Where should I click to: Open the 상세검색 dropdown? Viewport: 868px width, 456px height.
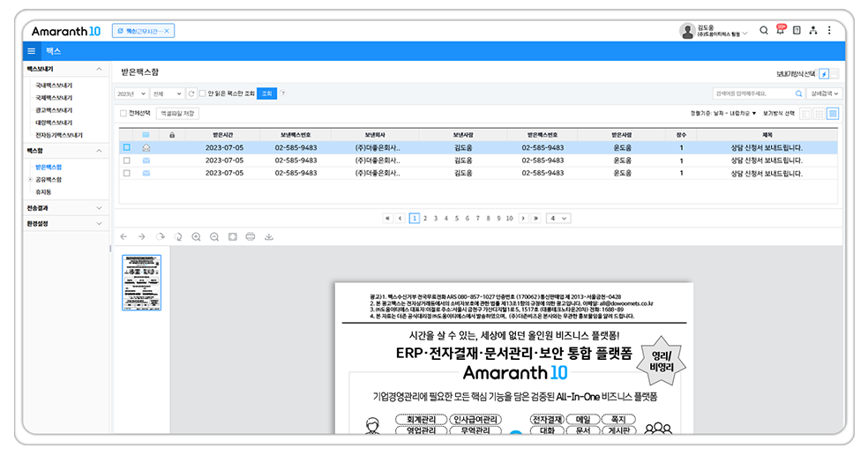[824, 93]
